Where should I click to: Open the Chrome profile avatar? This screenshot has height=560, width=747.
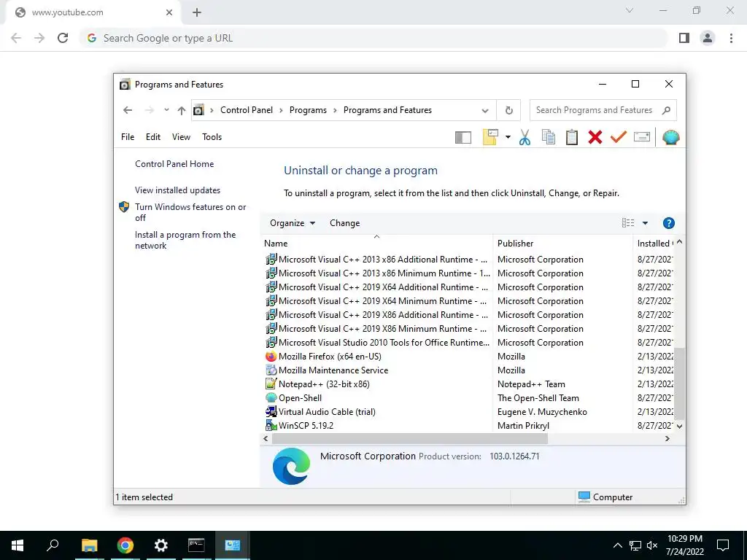[708, 38]
